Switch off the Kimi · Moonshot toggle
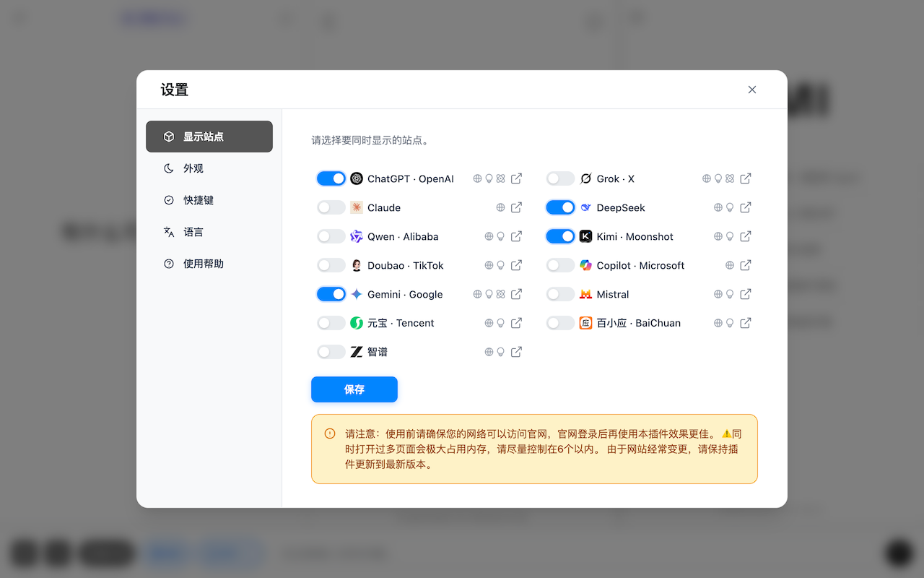The width and height of the screenshot is (924, 578). [x=560, y=236]
